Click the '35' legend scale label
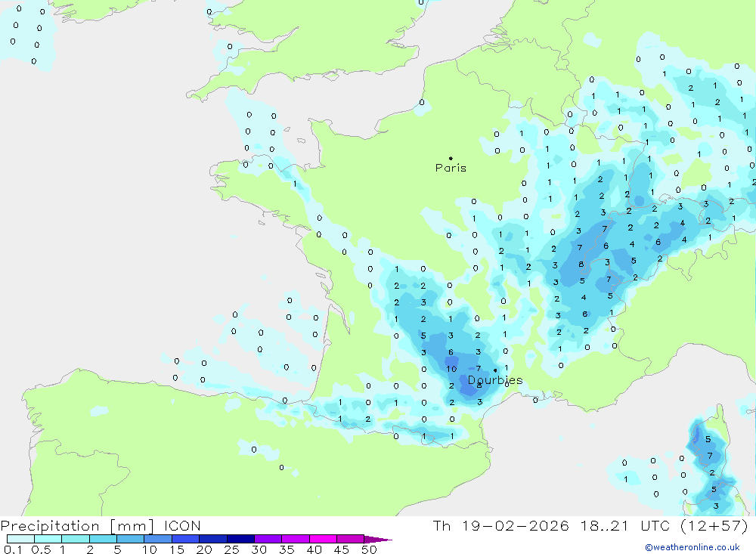Viewport: 756px width, 554px height. [287, 549]
